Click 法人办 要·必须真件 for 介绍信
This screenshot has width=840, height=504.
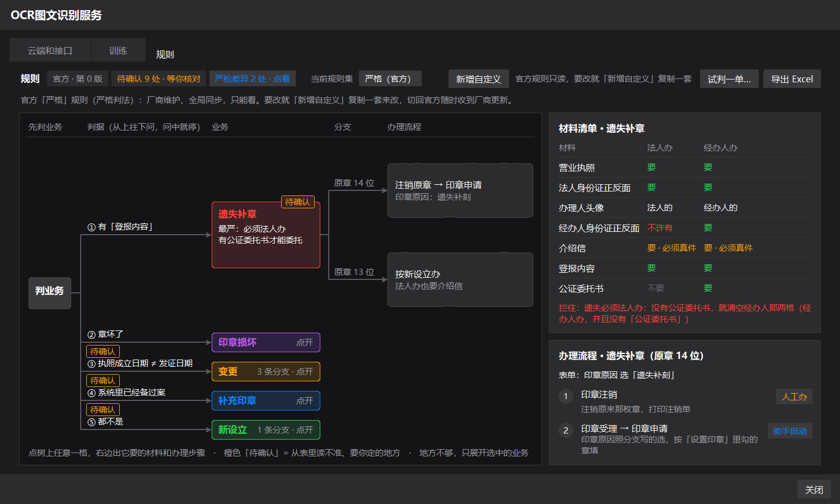pos(671,248)
